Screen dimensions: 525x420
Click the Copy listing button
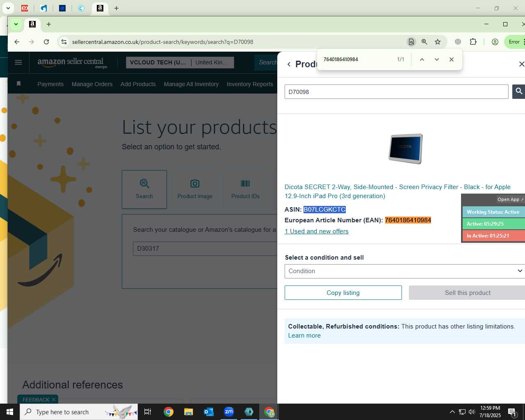point(343,293)
